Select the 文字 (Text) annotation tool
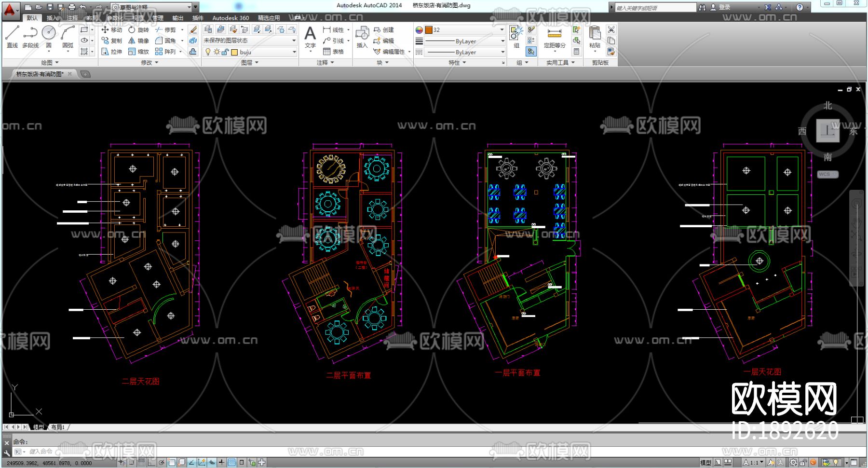 [x=310, y=37]
